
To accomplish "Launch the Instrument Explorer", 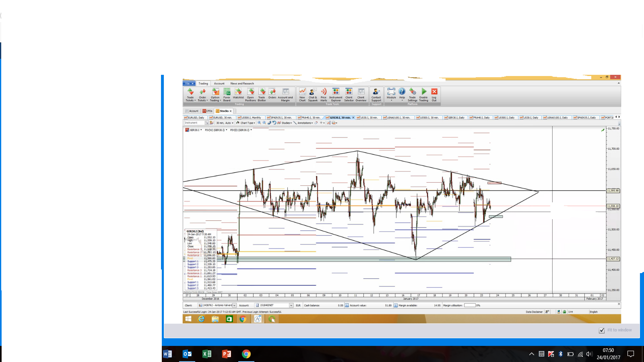I will pyautogui.click(x=336, y=95).
